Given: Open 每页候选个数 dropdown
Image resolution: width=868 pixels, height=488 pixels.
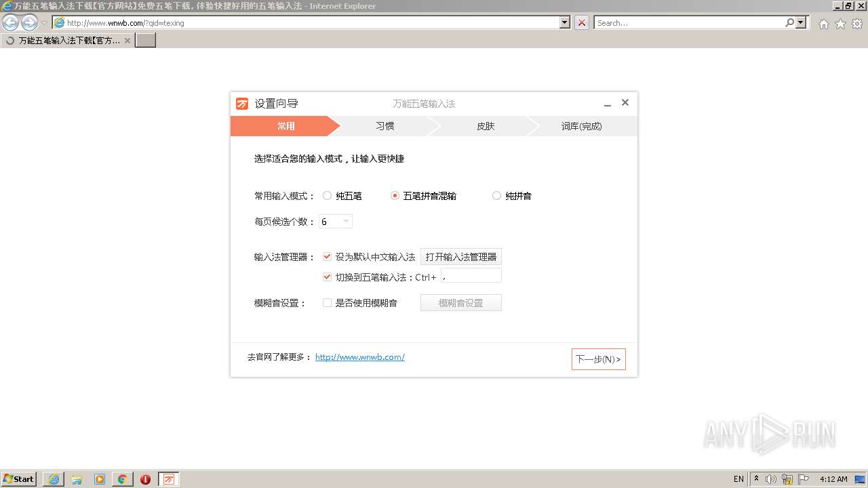Looking at the screenshot, I should pos(336,222).
